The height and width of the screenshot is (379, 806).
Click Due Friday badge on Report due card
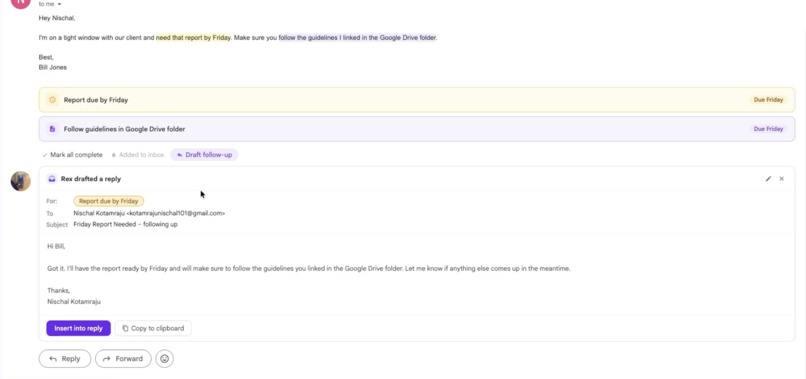point(768,100)
